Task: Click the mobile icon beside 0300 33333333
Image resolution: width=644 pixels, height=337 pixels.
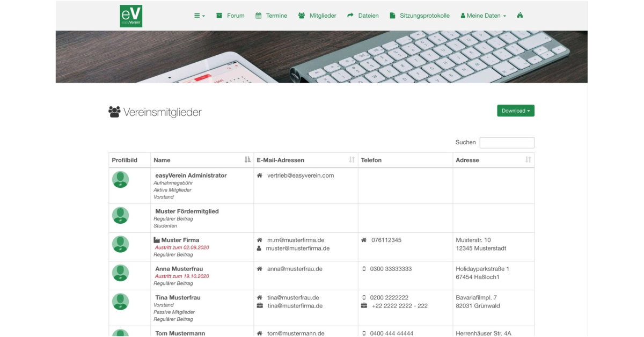Action: pos(364,269)
